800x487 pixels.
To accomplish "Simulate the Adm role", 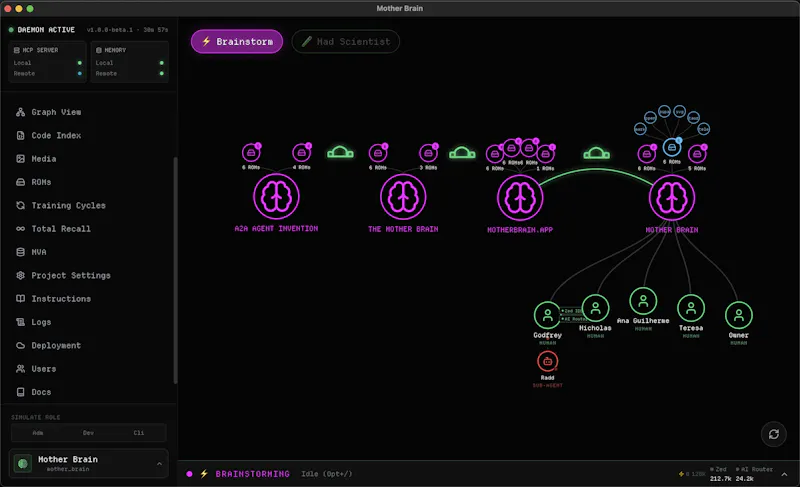I will [x=38, y=433].
